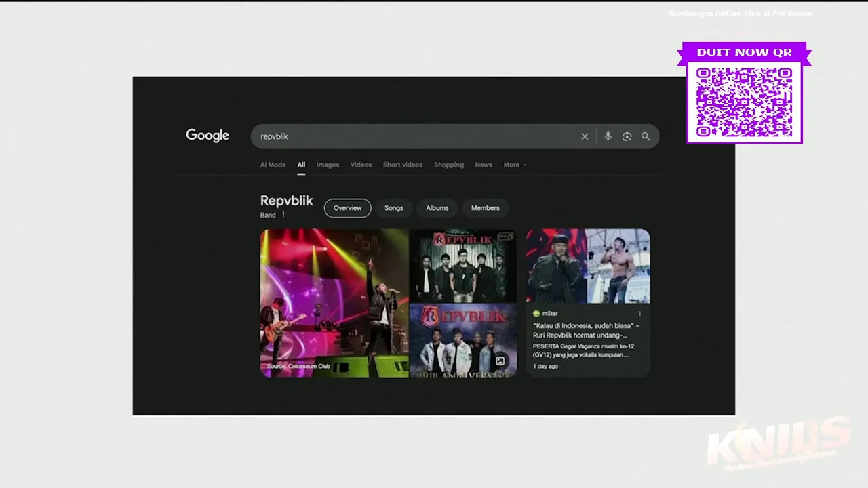Viewport: 868px width, 488px height.
Task: Switch to the Shopping tab
Action: (449, 165)
